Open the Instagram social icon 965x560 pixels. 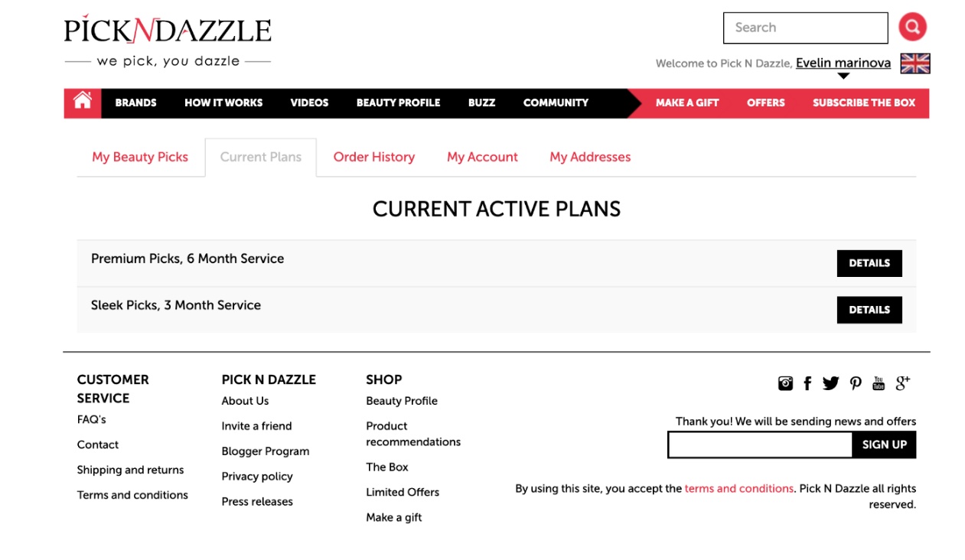tap(785, 383)
